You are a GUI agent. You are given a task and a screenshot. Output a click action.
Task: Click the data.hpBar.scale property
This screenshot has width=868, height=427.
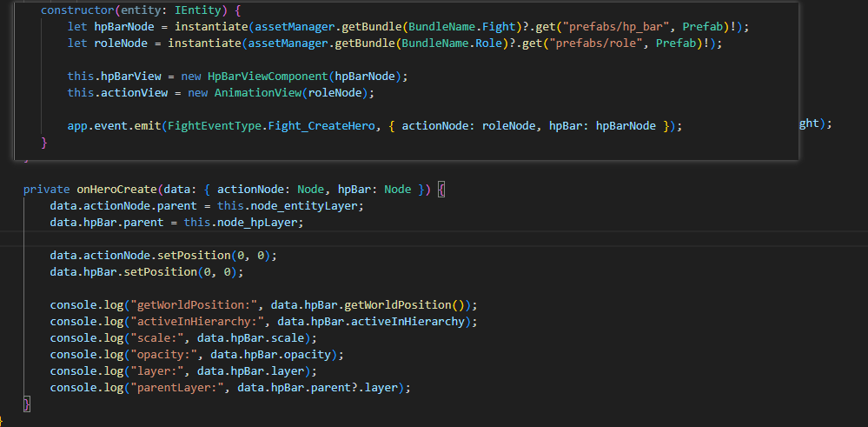click(x=251, y=337)
